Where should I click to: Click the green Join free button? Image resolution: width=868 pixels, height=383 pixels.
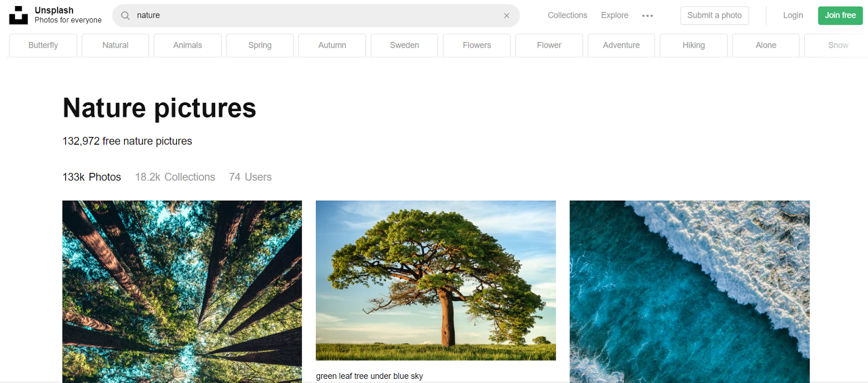click(x=840, y=15)
